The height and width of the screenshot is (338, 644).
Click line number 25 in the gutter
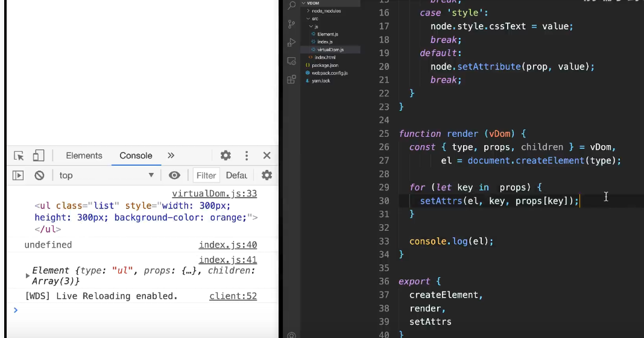(384, 134)
